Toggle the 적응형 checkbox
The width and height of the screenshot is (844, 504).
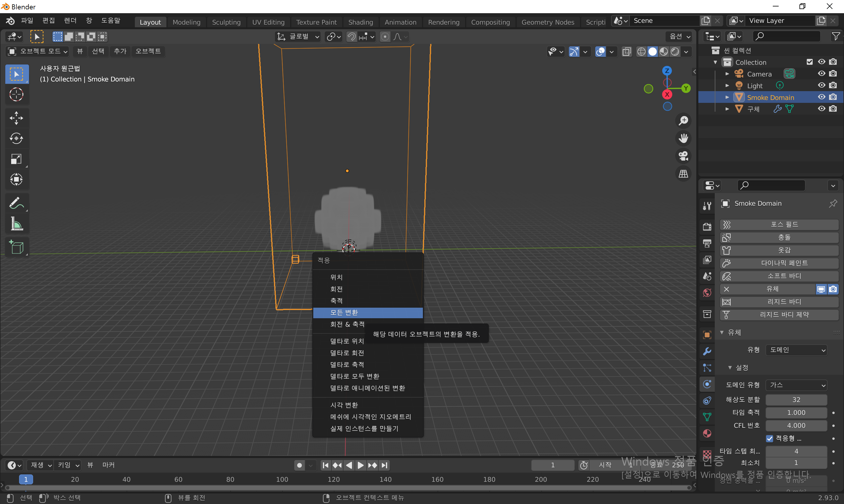[x=770, y=438]
